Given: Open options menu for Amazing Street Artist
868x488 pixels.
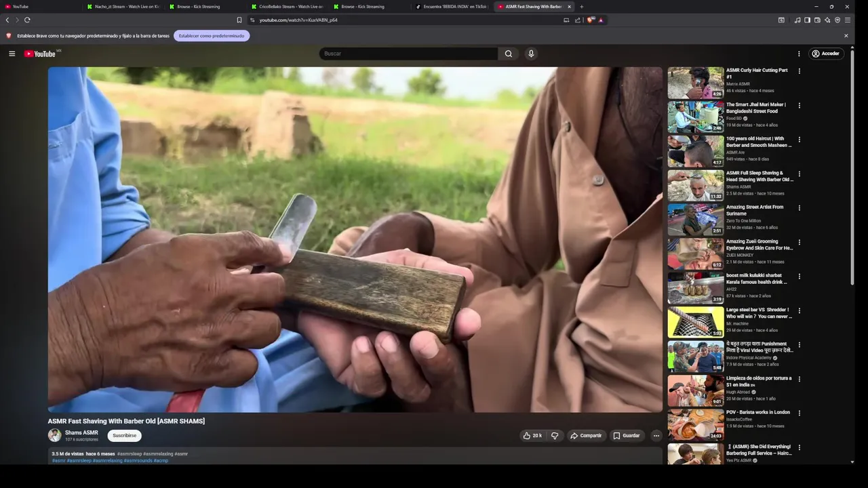Looking at the screenshot, I should (799, 208).
